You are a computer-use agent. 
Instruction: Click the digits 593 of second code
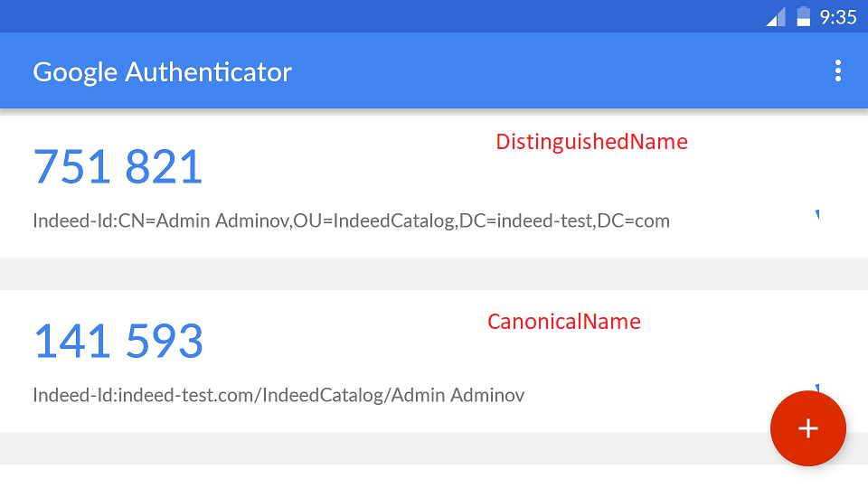coord(165,342)
